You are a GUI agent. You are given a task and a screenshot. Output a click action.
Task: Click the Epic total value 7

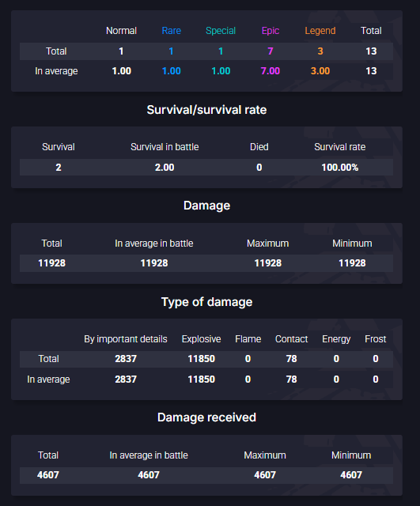(x=271, y=51)
